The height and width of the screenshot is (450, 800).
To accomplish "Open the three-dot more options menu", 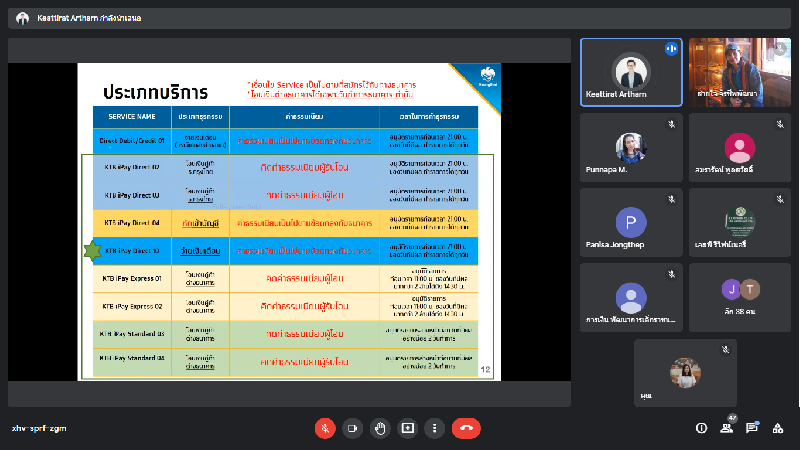I will (x=434, y=428).
